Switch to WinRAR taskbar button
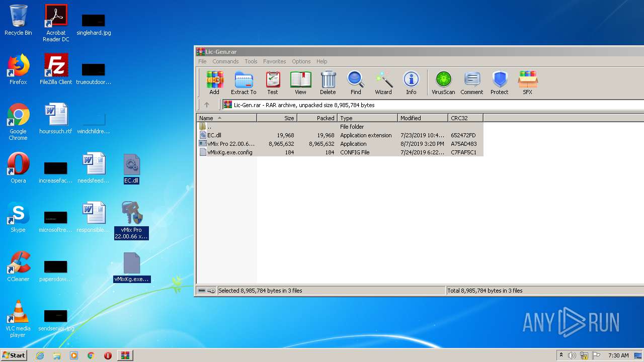The width and height of the screenshot is (644, 362). [125, 355]
